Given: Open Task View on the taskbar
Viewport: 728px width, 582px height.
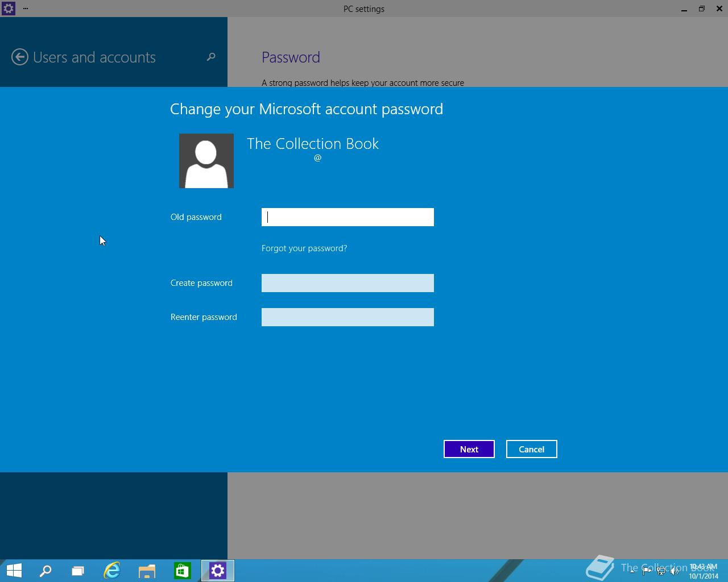Looking at the screenshot, I should 78,571.
